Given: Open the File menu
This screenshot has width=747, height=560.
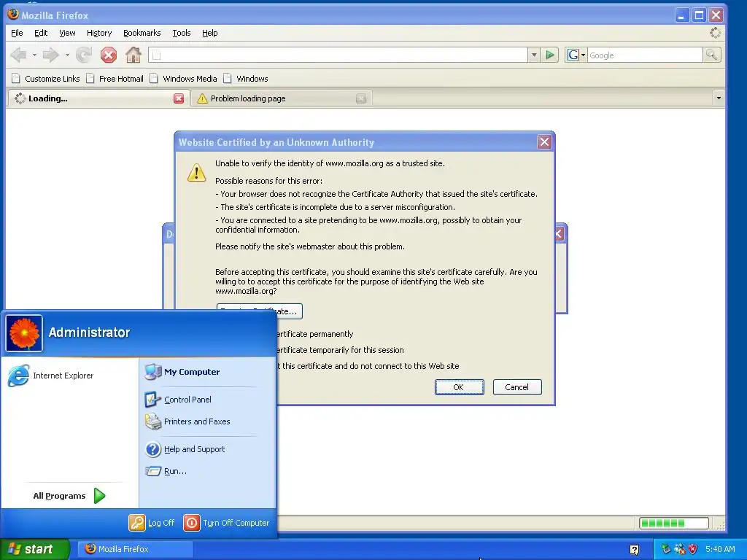Looking at the screenshot, I should click(x=17, y=33).
